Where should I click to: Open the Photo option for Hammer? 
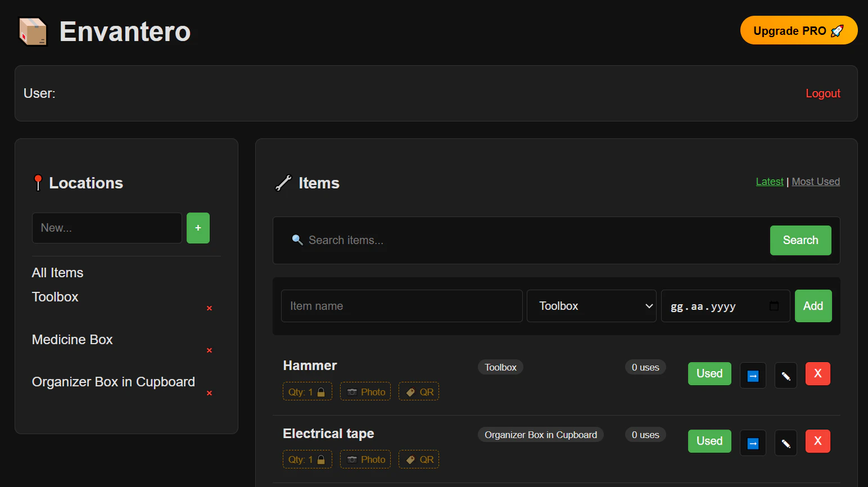[x=365, y=391]
